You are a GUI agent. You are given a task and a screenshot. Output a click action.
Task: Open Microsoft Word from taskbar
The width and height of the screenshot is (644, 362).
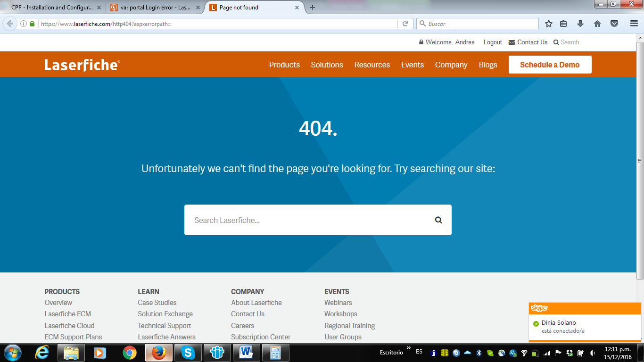pos(247,352)
